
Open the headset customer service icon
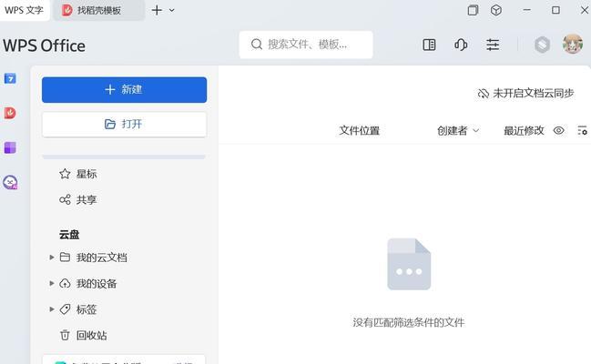[x=461, y=45]
